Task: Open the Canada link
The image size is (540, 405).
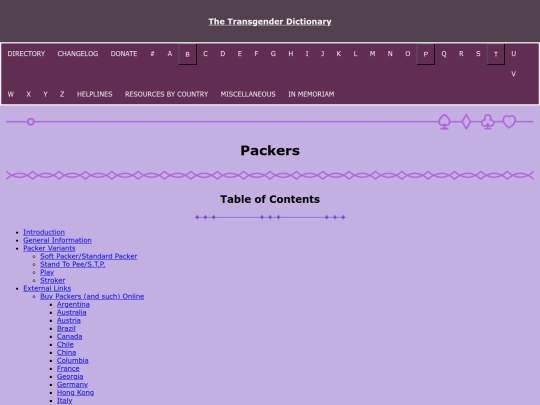Action: 70,336
